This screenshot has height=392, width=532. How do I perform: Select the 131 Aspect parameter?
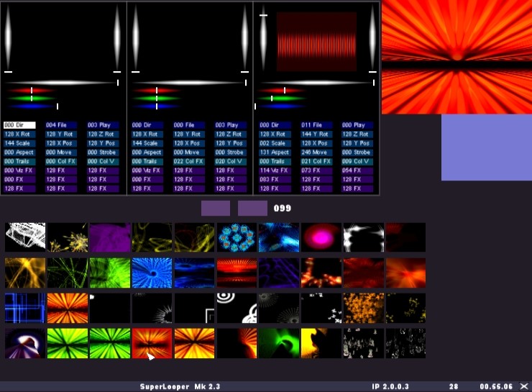pos(275,152)
